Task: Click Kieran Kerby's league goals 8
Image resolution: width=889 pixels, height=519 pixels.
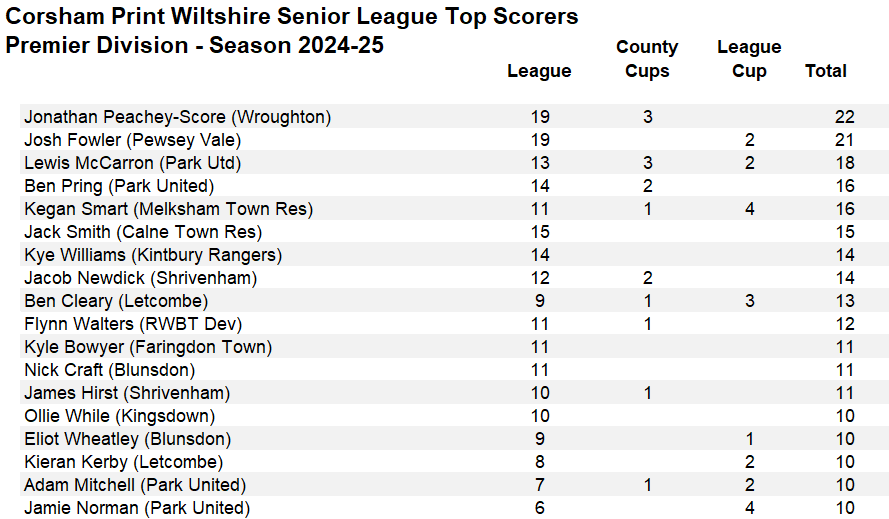Action: [540, 462]
